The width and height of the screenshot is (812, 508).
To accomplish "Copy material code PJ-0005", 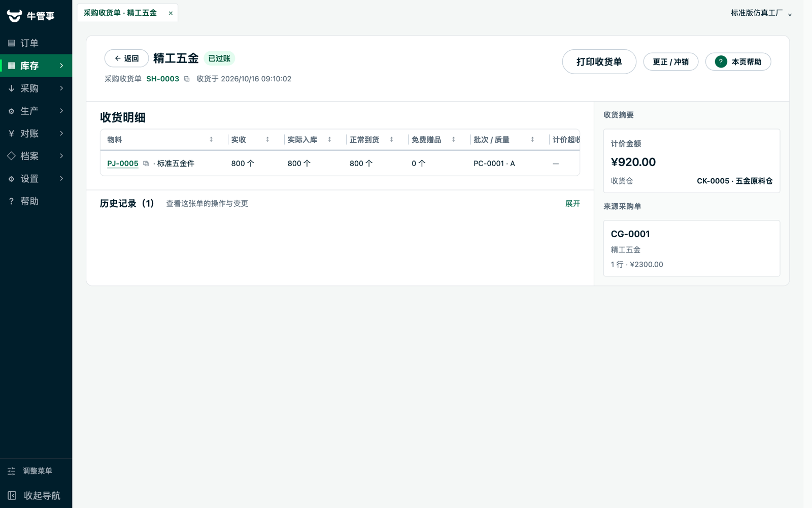I will [146, 164].
